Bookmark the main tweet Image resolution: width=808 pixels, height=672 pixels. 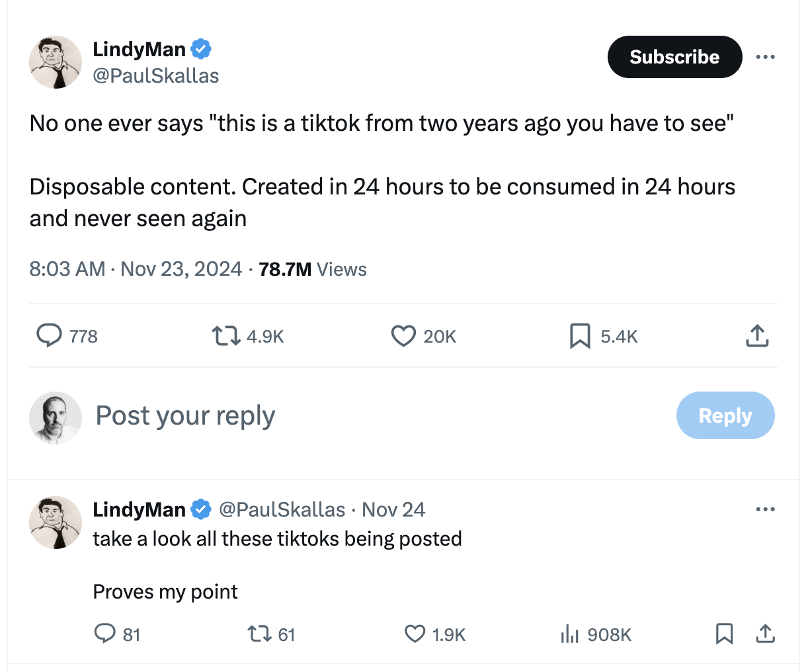pyautogui.click(x=580, y=336)
